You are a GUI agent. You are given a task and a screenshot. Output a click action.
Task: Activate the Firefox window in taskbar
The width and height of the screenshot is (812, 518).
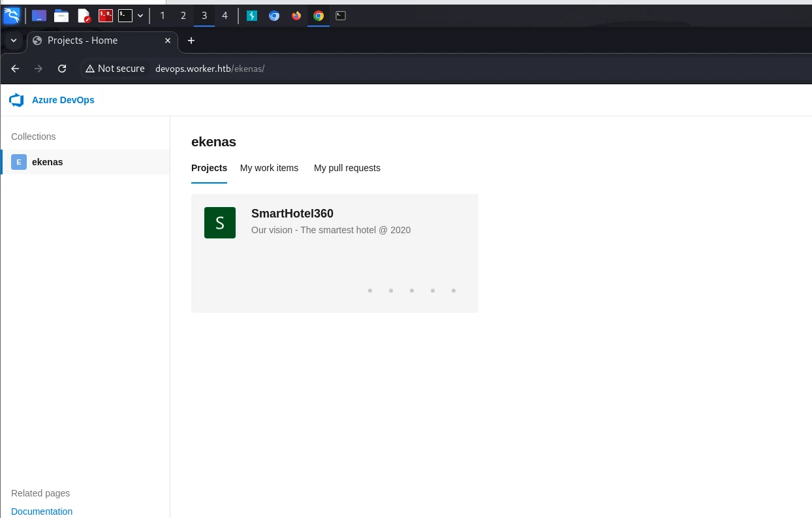click(296, 16)
